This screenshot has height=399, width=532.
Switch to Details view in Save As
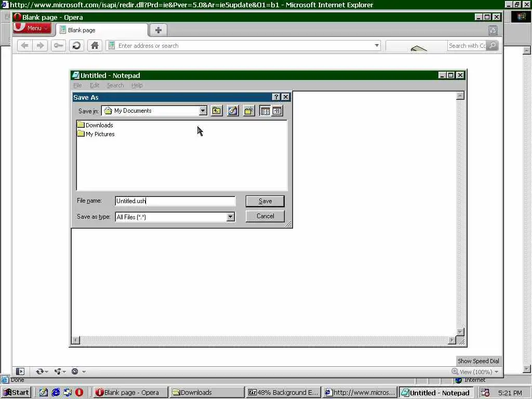277,111
